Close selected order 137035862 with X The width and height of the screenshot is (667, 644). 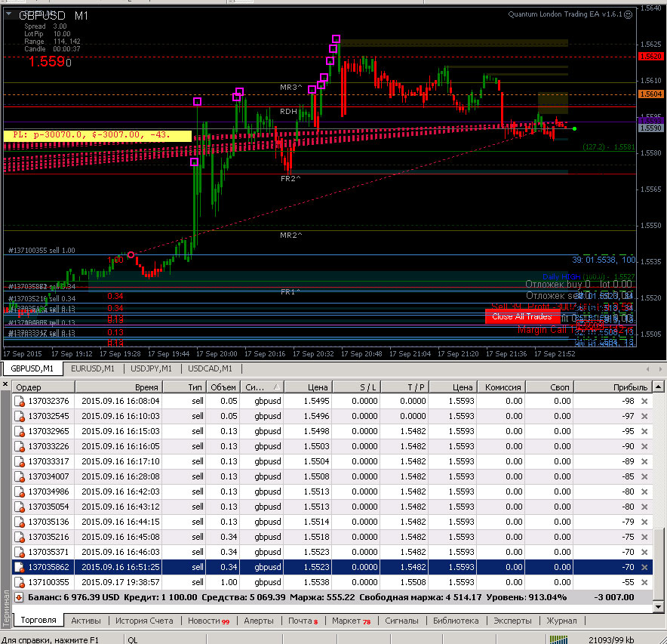644,567
